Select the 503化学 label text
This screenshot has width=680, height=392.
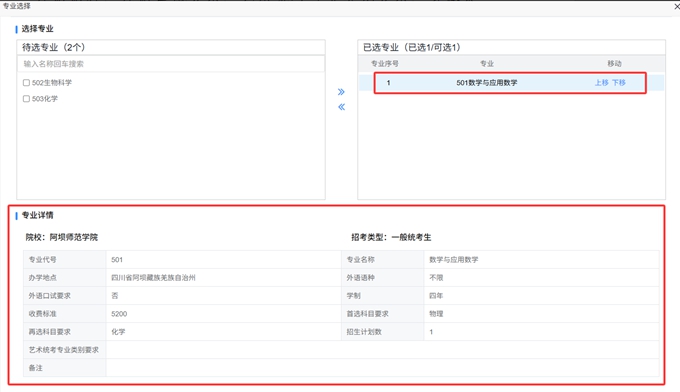tap(45, 98)
